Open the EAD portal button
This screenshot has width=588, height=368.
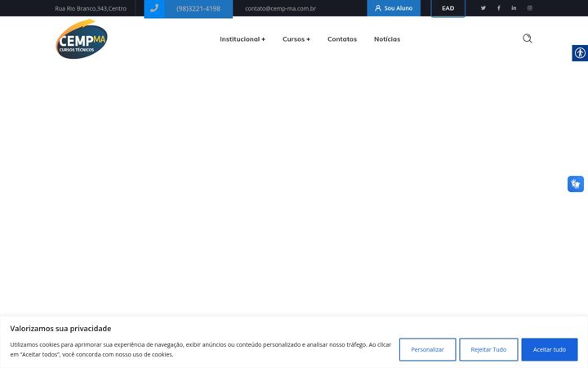[448, 8]
